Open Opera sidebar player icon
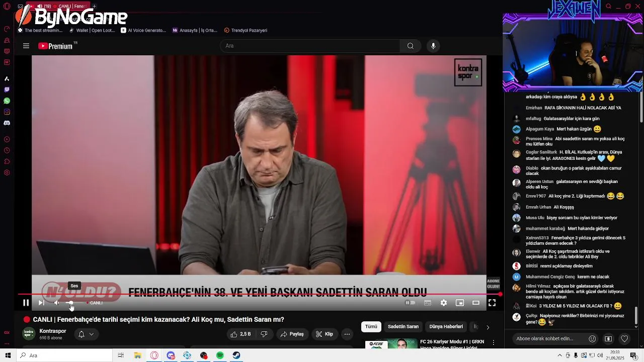 pos(7,139)
